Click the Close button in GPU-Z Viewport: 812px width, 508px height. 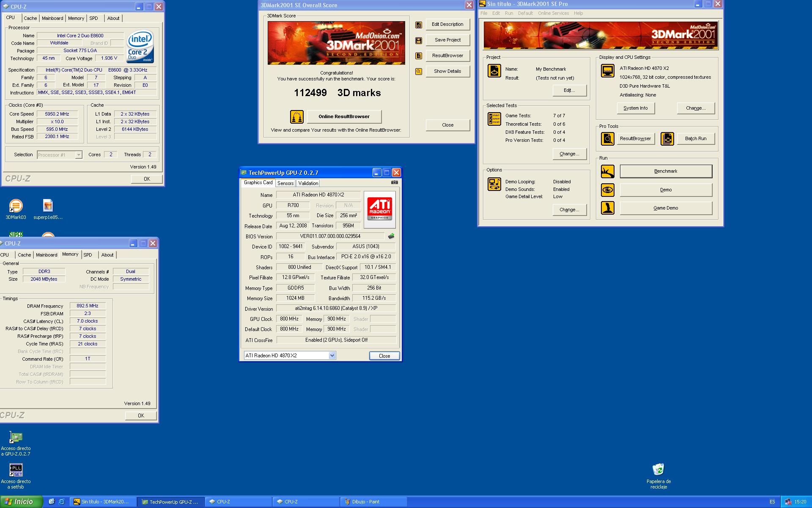pyautogui.click(x=384, y=356)
